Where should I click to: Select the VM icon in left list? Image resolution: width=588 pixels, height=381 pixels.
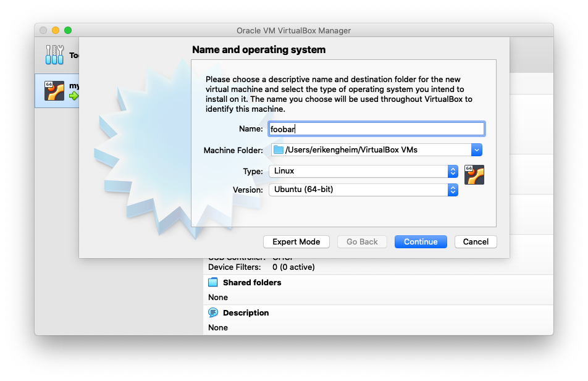pos(54,91)
